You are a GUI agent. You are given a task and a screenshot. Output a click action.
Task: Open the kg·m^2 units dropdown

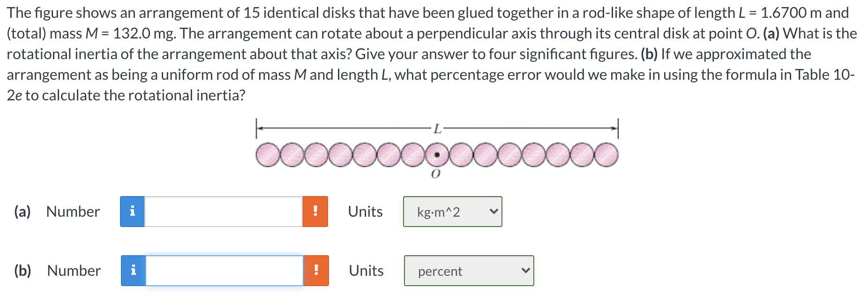click(x=452, y=212)
